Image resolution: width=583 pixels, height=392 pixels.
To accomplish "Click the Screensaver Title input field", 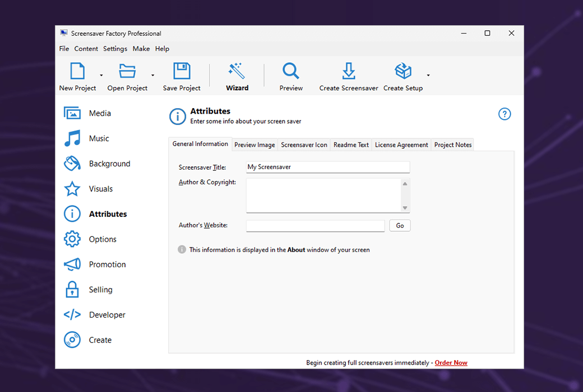I will (328, 167).
